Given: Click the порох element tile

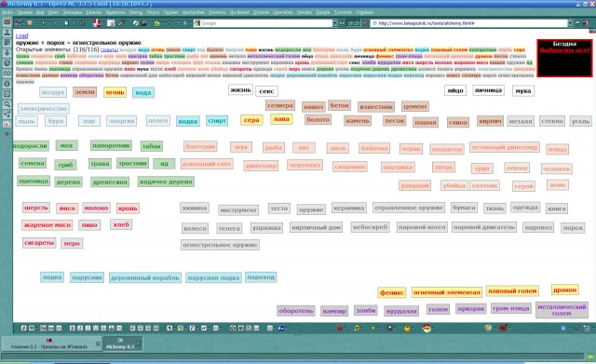Looking at the screenshot, I should click(x=573, y=227).
